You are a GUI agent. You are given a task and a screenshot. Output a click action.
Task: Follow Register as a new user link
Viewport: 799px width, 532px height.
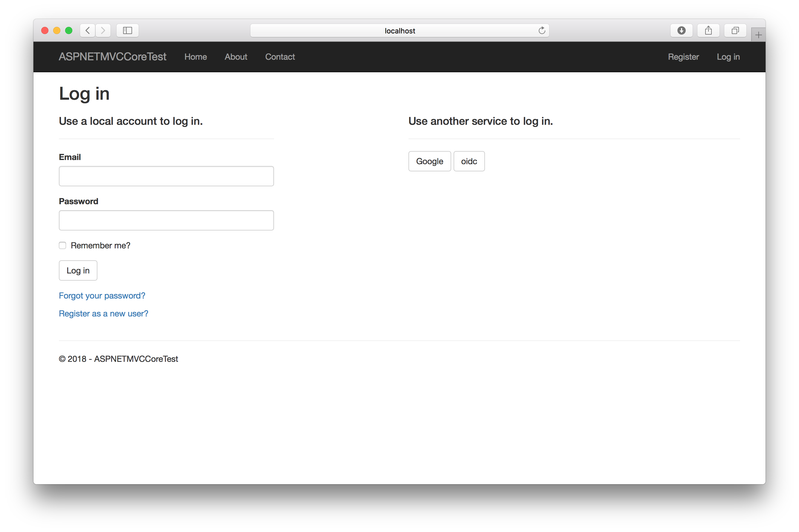(104, 313)
